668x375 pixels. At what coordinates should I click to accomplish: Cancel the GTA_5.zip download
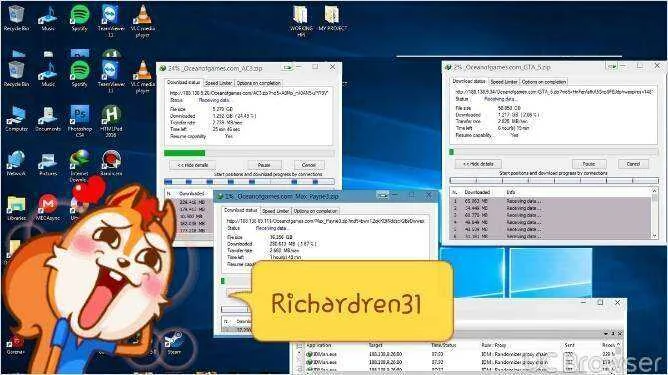633,164
